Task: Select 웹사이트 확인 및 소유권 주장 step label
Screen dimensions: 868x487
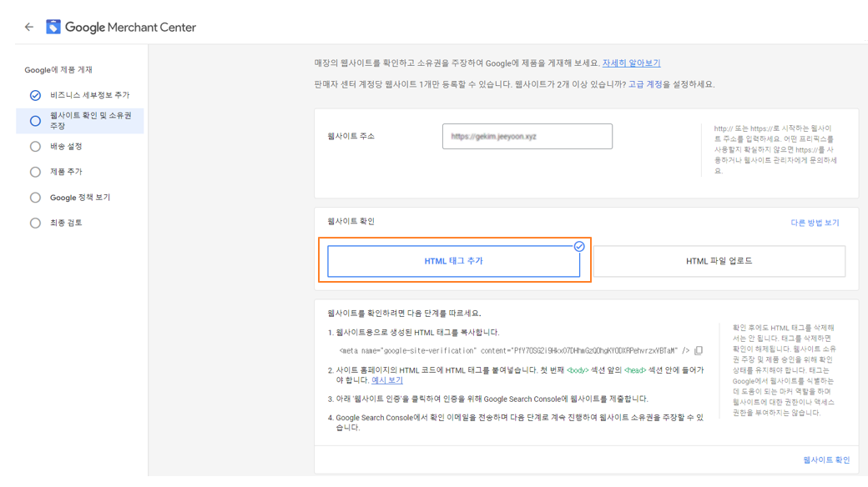Action: (90, 121)
